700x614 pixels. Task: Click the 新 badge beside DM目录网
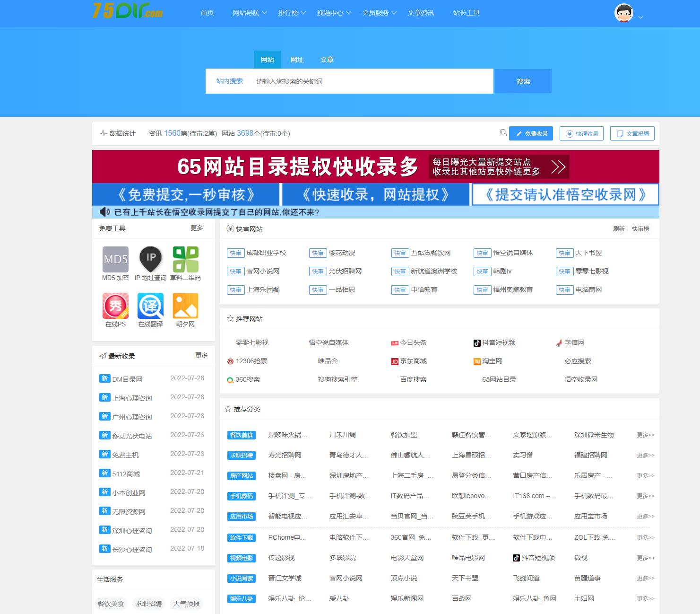point(104,378)
